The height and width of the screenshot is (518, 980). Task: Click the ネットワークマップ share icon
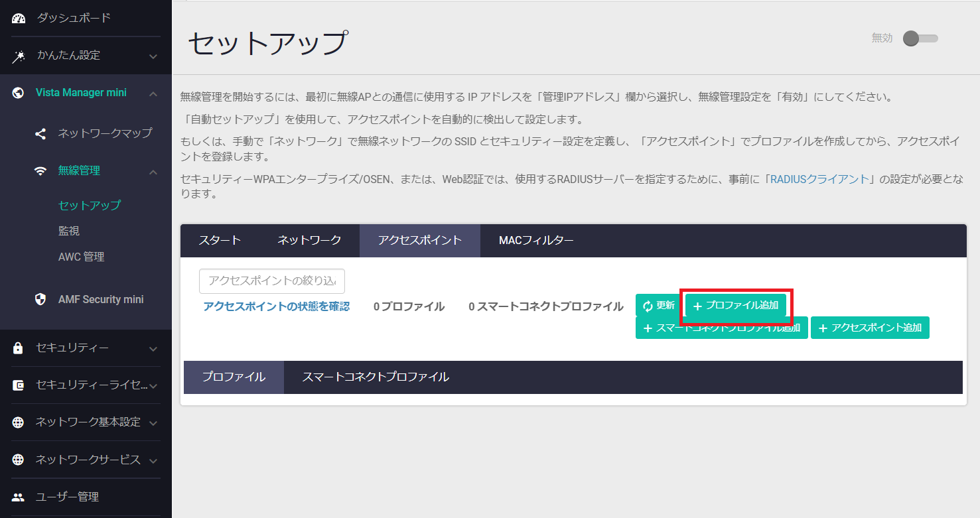pyautogui.click(x=40, y=133)
